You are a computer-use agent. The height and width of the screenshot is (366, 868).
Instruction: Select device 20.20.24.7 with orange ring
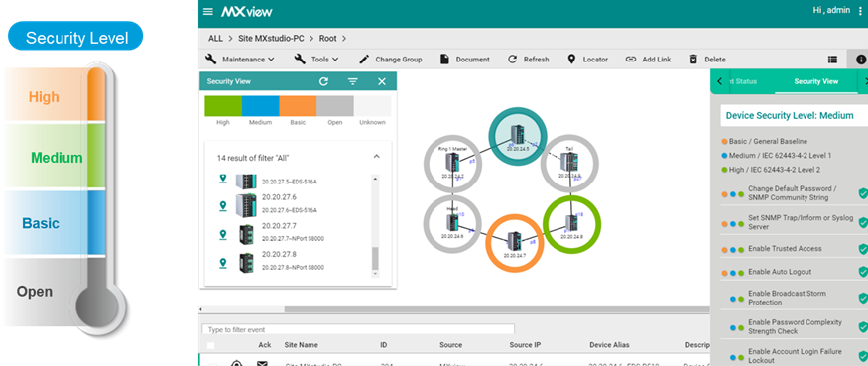(514, 243)
